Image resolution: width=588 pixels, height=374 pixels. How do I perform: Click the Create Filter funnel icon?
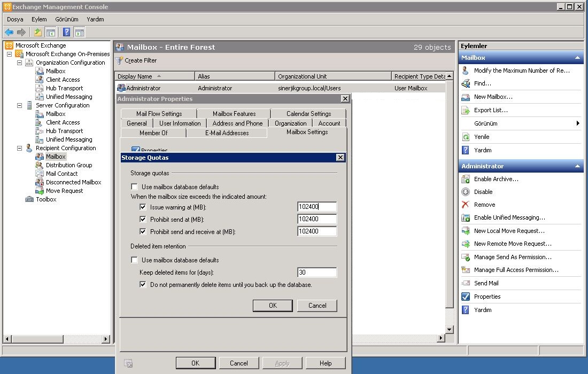click(x=119, y=60)
